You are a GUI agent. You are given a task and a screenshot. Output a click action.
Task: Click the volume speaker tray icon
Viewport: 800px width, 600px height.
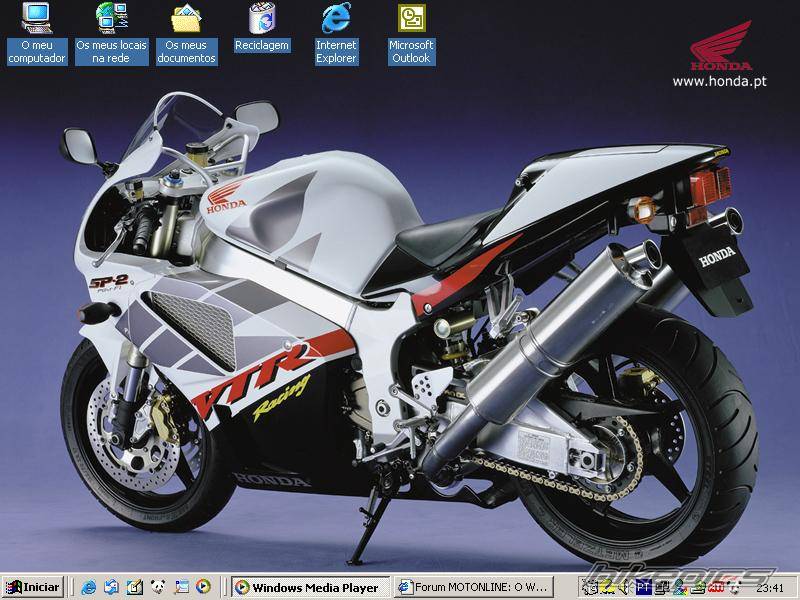click(x=625, y=588)
